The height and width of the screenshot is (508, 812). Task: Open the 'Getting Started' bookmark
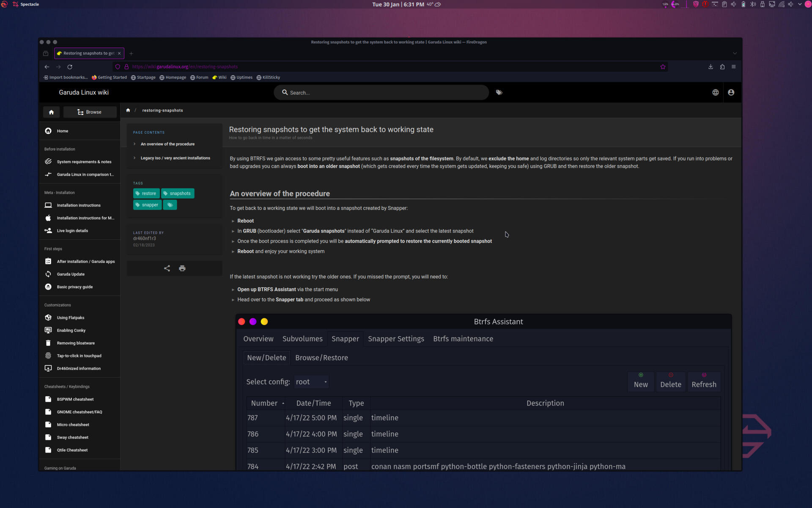coord(109,77)
